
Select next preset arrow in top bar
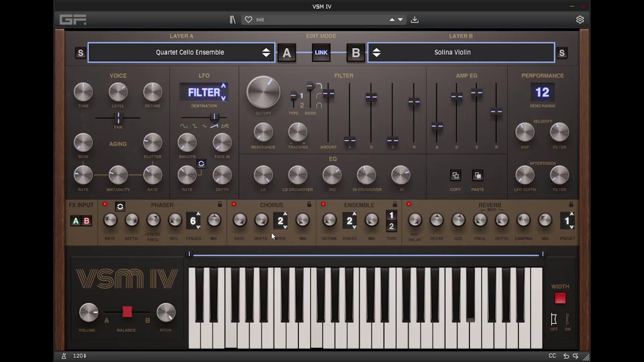pyautogui.click(x=400, y=20)
